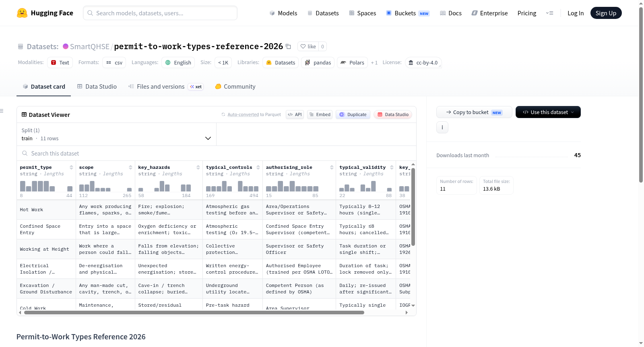Click the Working at Height cell
Image resolution: width=644 pixels, height=347 pixels.
click(46, 249)
